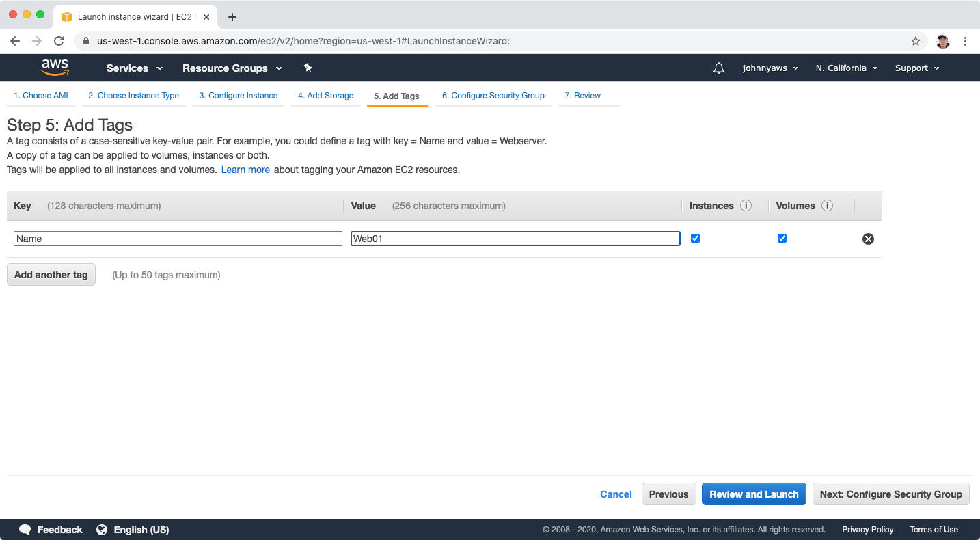Uncheck the Volumes checkbox for Name tag
This screenshot has width=980, height=540.
pos(782,238)
